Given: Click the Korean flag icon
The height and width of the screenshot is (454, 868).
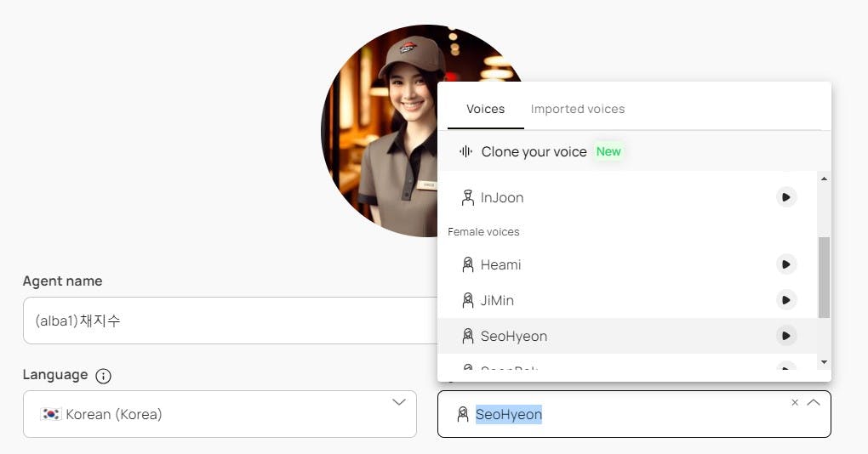Looking at the screenshot, I should [51, 414].
